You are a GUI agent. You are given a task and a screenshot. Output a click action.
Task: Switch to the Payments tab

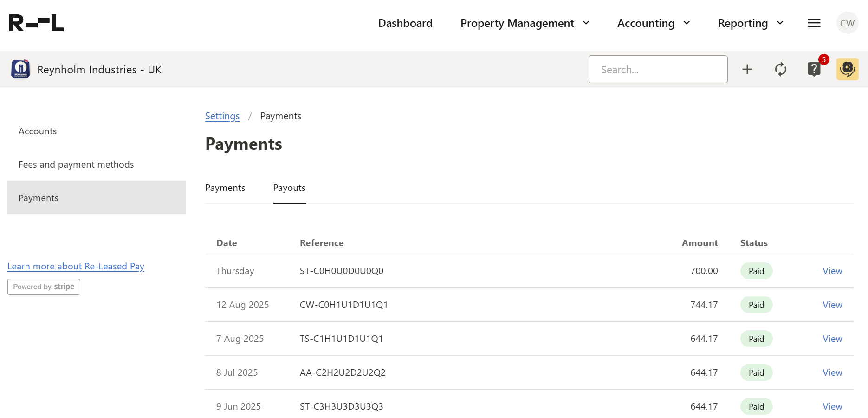pyautogui.click(x=225, y=188)
